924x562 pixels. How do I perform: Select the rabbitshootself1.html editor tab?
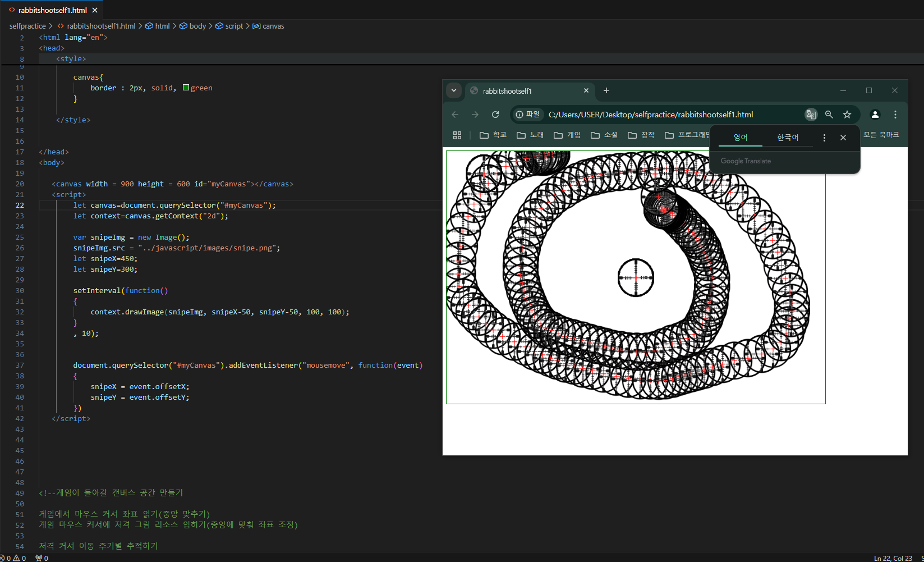tap(52, 10)
